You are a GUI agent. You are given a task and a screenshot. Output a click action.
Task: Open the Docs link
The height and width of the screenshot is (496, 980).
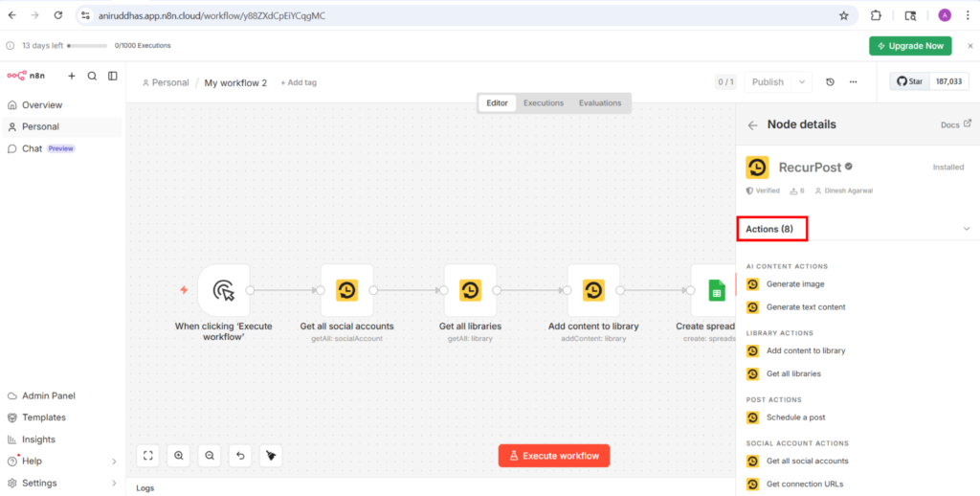pyautogui.click(x=956, y=124)
